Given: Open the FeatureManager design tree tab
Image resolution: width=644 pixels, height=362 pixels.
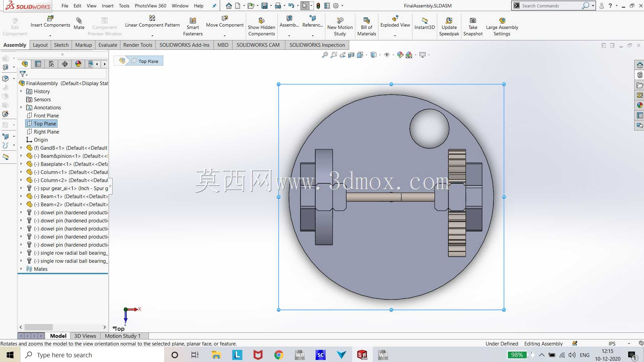Looking at the screenshot, I should [25, 64].
